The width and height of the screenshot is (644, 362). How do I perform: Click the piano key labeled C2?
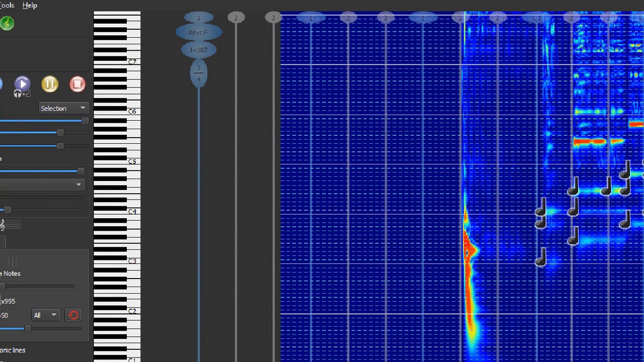tap(133, 311)
